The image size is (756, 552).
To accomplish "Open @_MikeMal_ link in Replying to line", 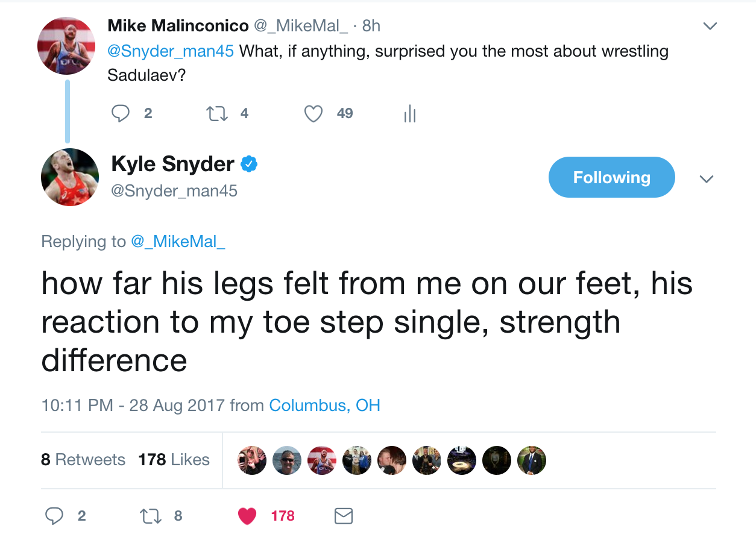I will tap(178, 242).
